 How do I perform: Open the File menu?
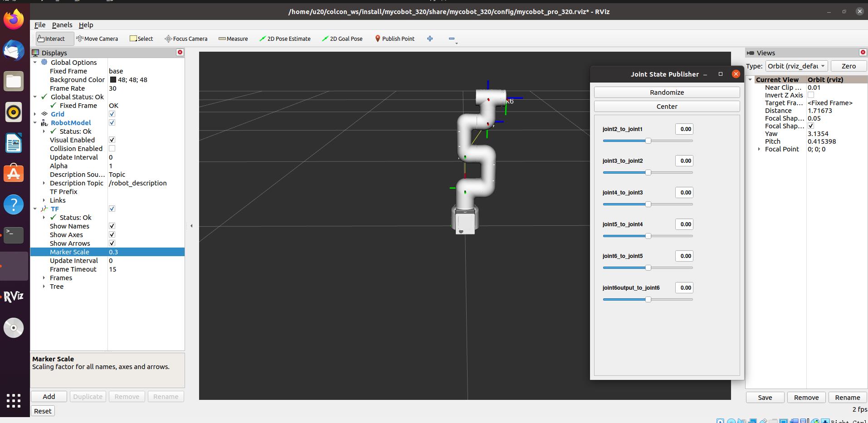click(x=40, y=25)
